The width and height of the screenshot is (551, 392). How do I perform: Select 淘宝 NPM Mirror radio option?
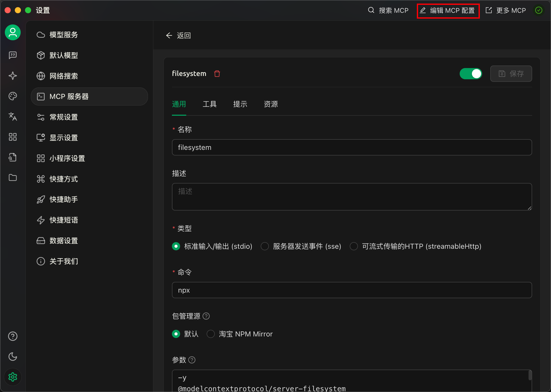(211, 334)
